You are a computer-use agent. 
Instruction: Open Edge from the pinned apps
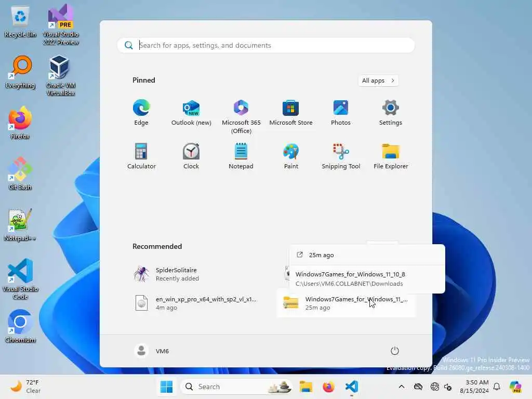point(141,113)
